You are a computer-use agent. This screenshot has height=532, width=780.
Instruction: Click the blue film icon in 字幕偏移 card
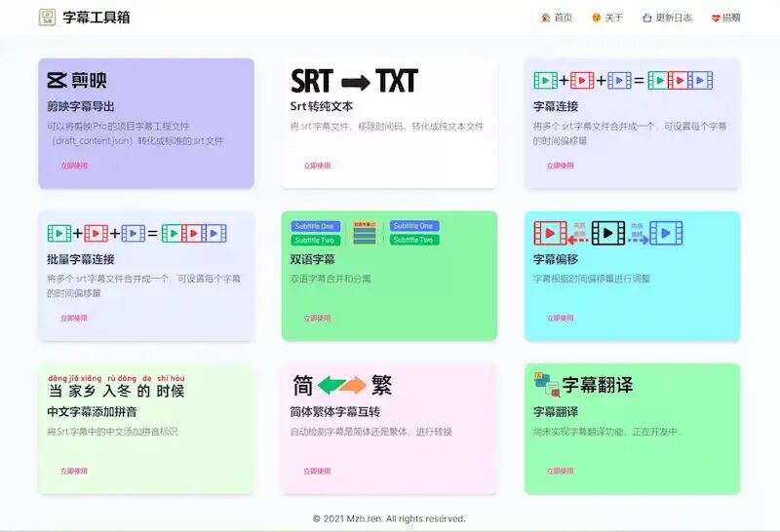pos(666,233)
